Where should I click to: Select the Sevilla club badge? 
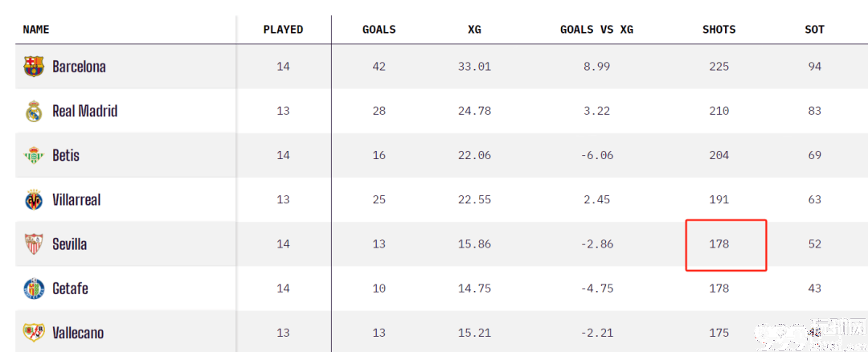34,244
